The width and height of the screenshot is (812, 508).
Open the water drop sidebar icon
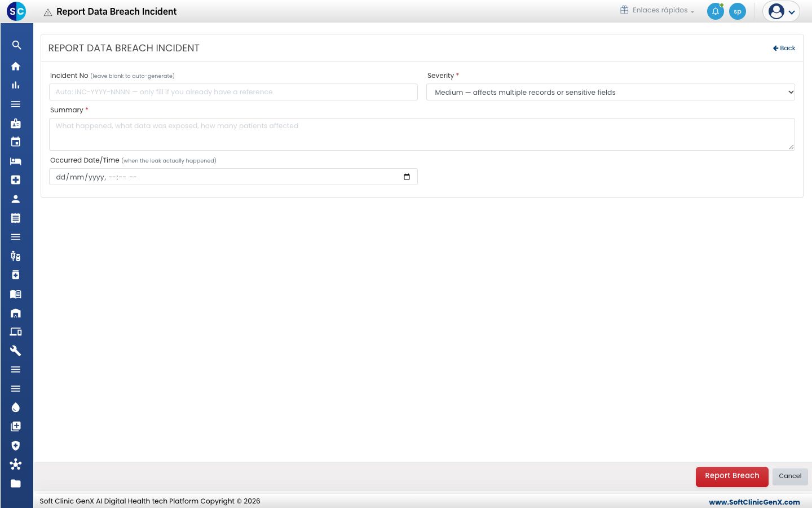click(16, 408)
